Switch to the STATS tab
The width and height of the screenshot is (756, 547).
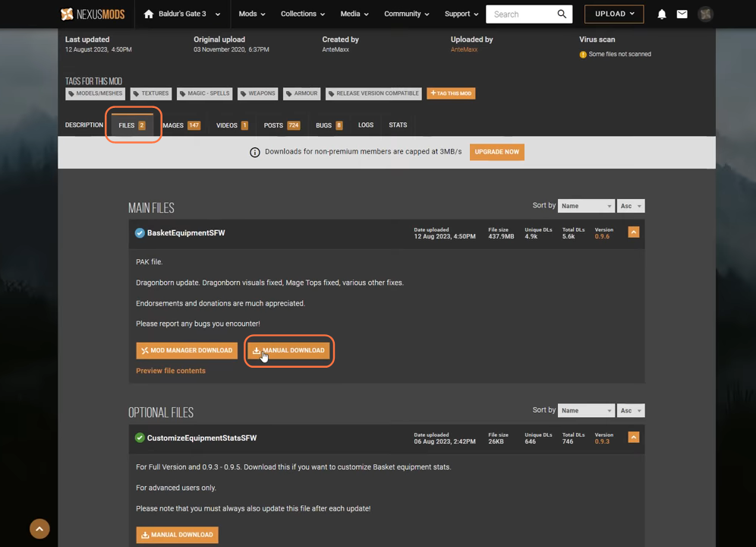point(398,125)
